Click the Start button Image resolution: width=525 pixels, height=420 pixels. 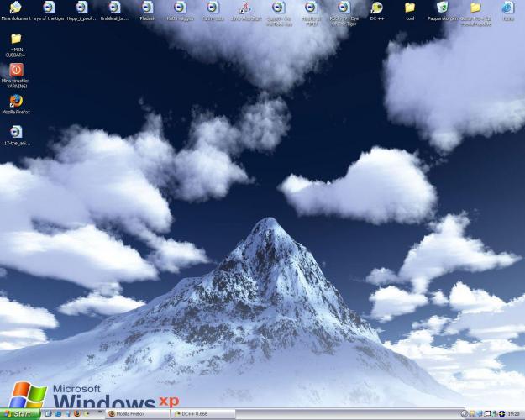click(18, 414)
